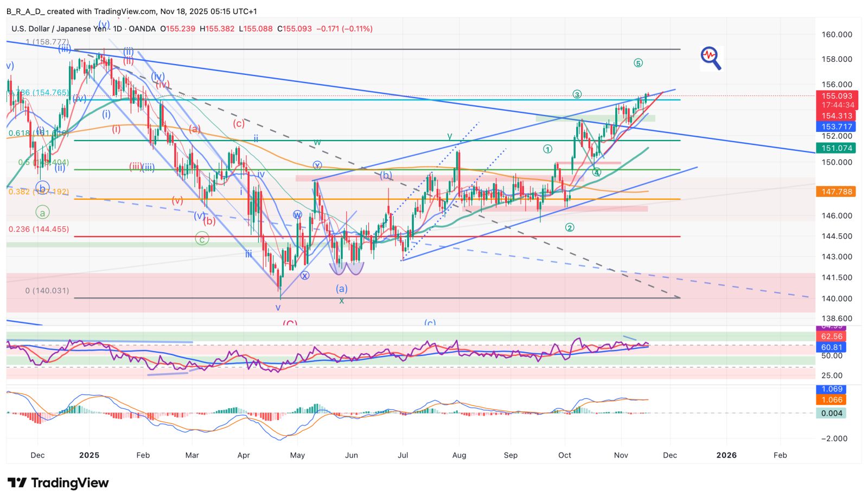This screenshot has height=502, width=868.
Task: Click the RSI value label 62.56
Action: (x=831, y=336)
